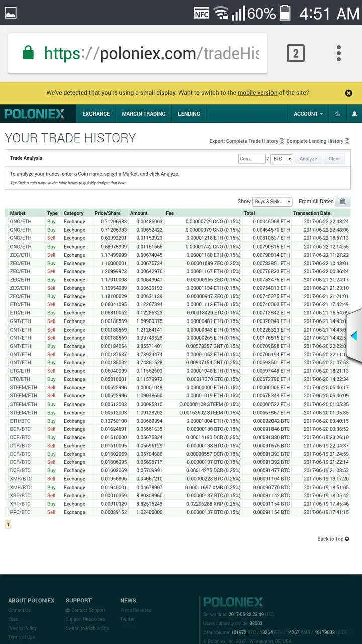Open Fees footer link
362x644 pixels.
[x=13, y=619]
